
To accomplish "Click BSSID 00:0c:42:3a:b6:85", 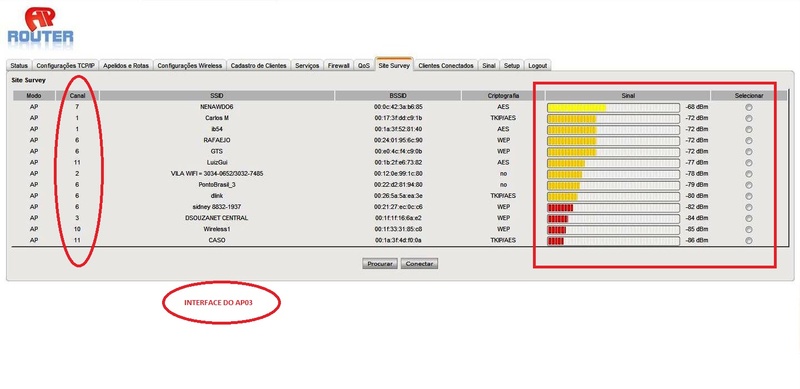I will (x=398, y=107).
